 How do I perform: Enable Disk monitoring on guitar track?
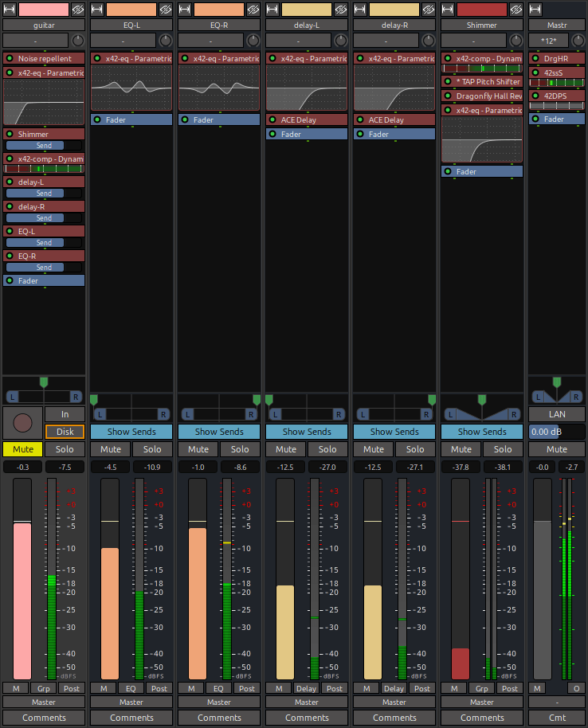click(65, 432)
